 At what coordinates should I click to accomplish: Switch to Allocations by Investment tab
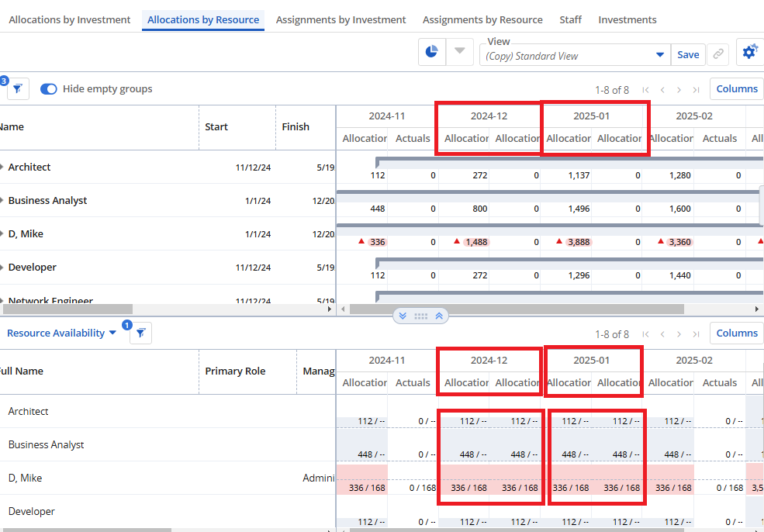[x=70, y=20]
